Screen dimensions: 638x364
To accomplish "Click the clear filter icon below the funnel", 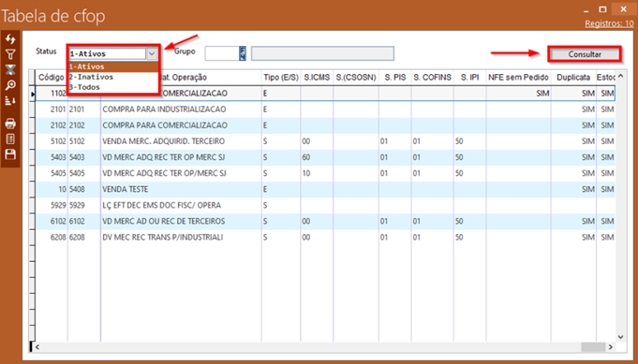I will [x=10, y=69].
